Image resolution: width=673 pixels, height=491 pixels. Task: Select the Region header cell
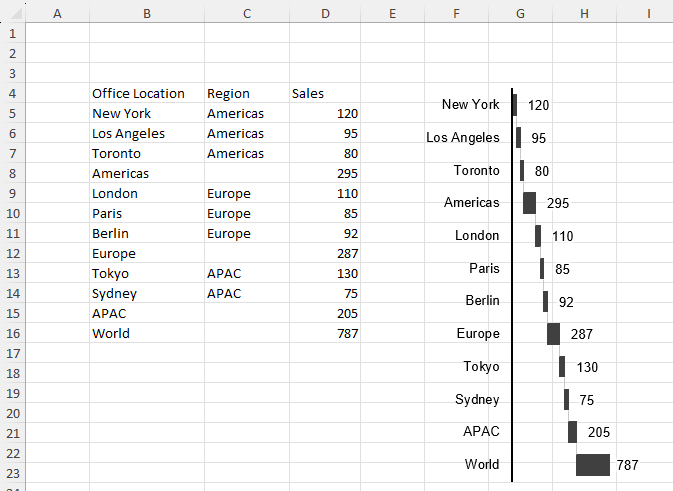[228, 93]
